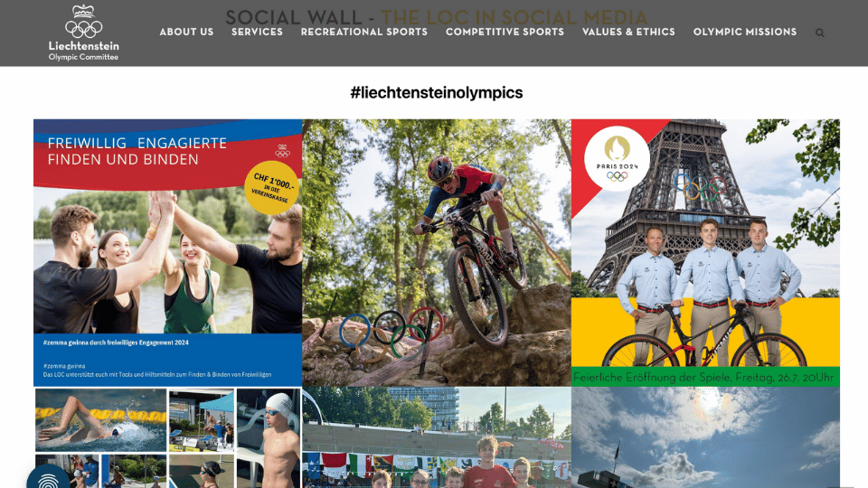Open the Freiwillig Engagierte volunteer post
The width and height of the screenshot is (868, 488).
pyautogui.click(x=168, y=253)
